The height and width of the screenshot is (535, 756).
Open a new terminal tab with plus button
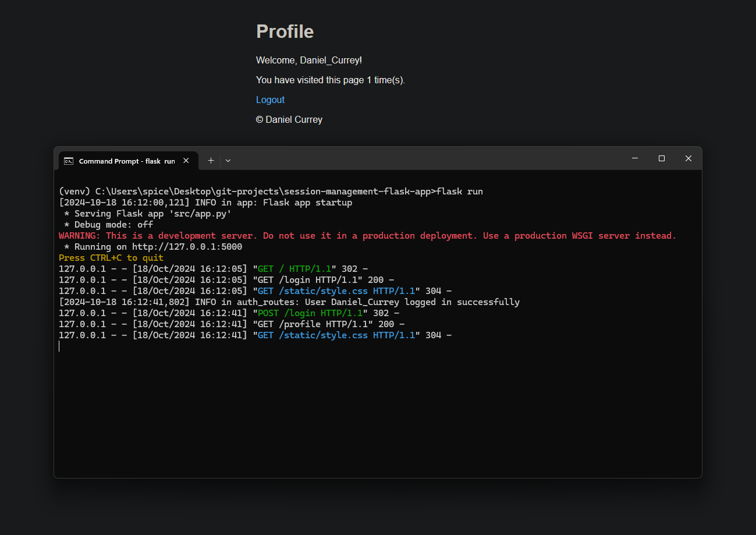coord(211,161)
